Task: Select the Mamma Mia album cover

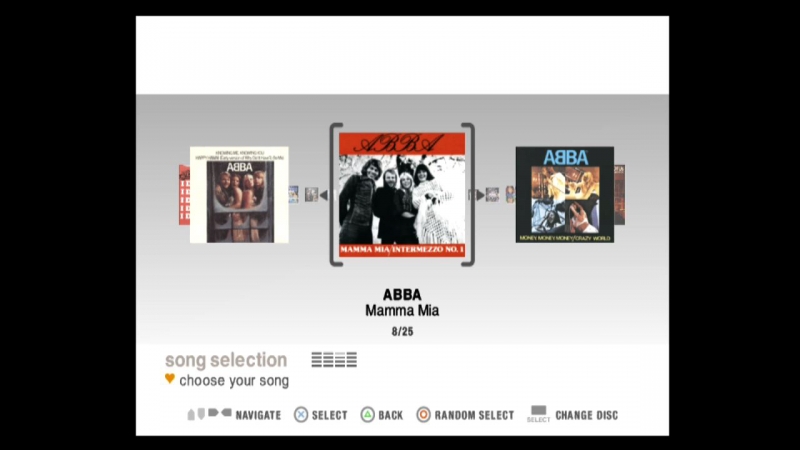Action: [402, 194]
